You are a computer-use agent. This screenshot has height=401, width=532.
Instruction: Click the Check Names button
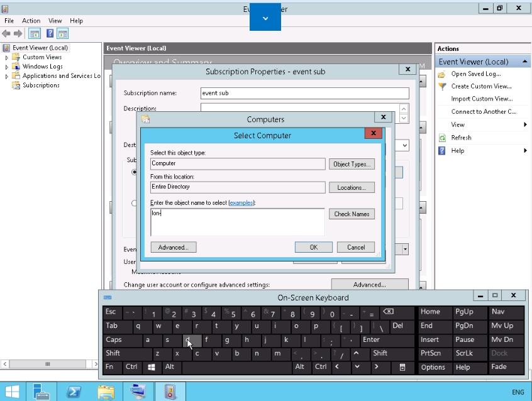tap(352, 214)
